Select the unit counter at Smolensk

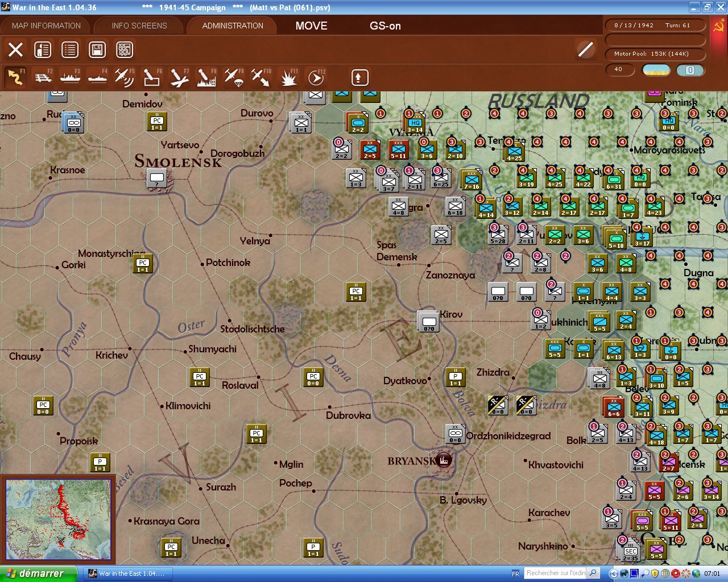157,178
